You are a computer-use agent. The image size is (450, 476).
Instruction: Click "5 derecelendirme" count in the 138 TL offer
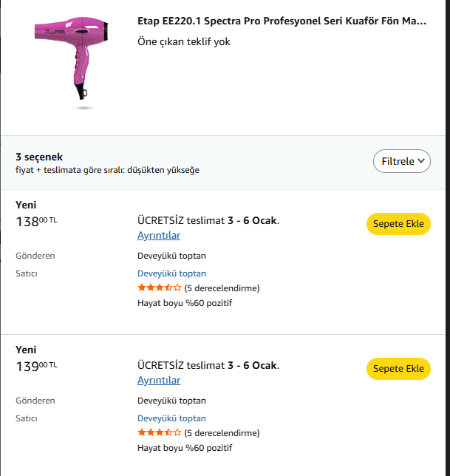[x=222, y=288]
